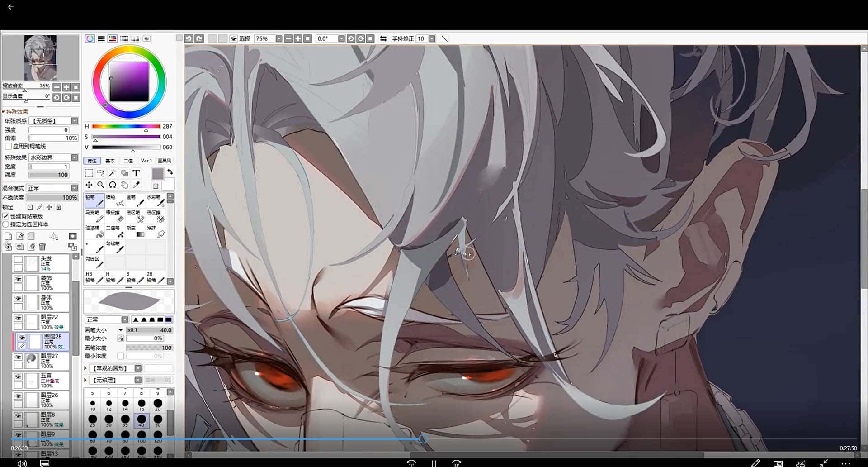Swap foreground and background colors
The image size is (868, 467).
click(170, 172)
